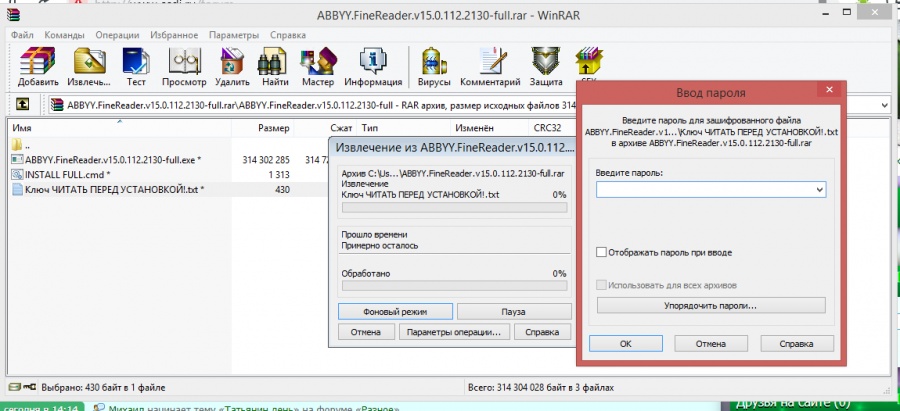Click the Выбрано: 430 байт status text

click(103, 387)
